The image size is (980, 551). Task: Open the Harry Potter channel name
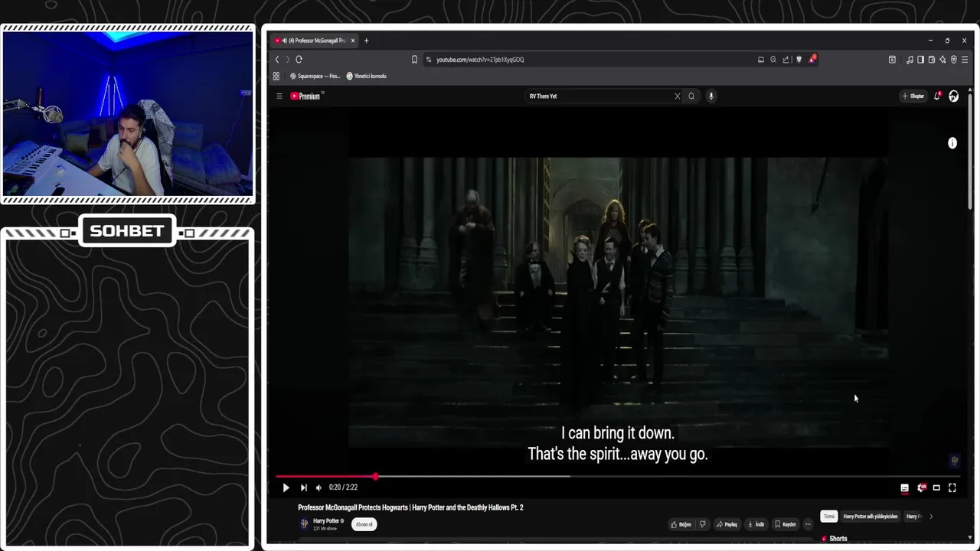tap(326, 521)
